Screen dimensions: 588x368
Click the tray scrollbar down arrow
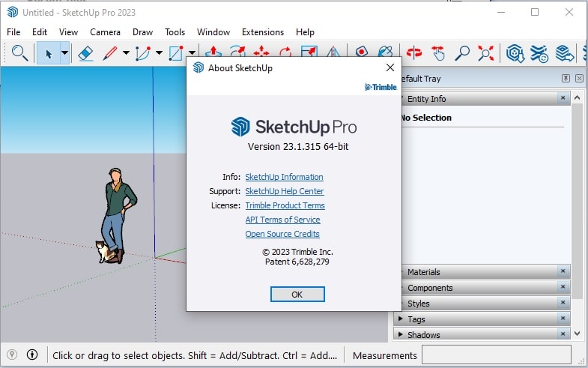click(578, 333)
